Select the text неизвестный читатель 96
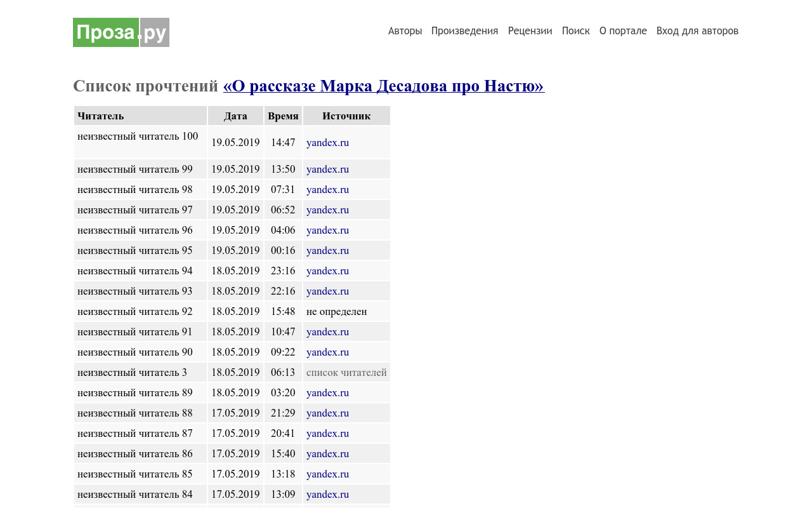Screen dimensions: 812x508 (x=135, y=230)
